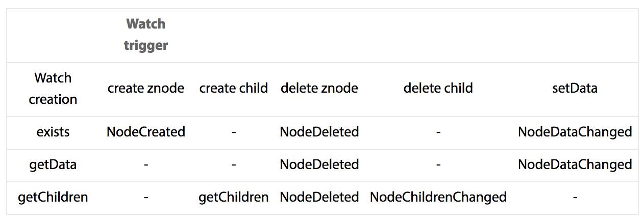This screenshot has width=644, height=222.
Task: Click the "Watch trigger" bold header
Action: [x=145, y=35]
